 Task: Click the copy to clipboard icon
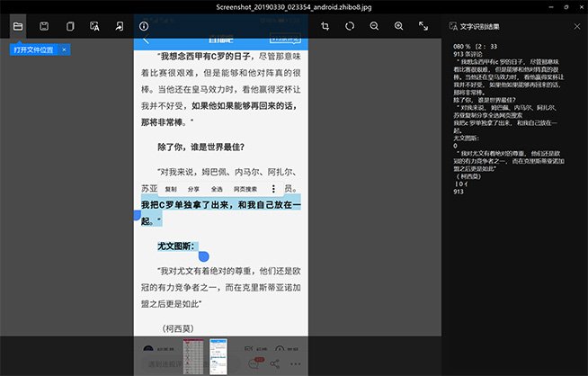(x=69, y=27)
